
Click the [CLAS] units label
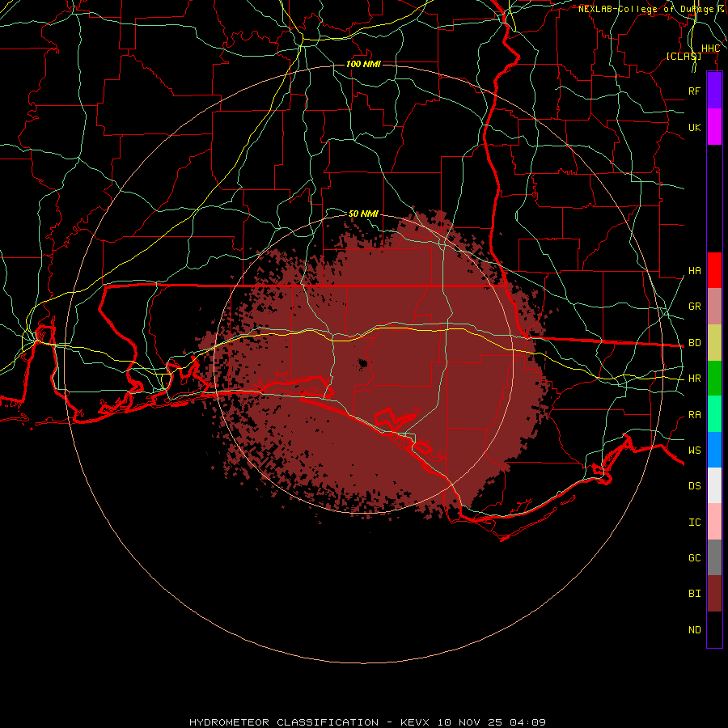pos(684,56)
